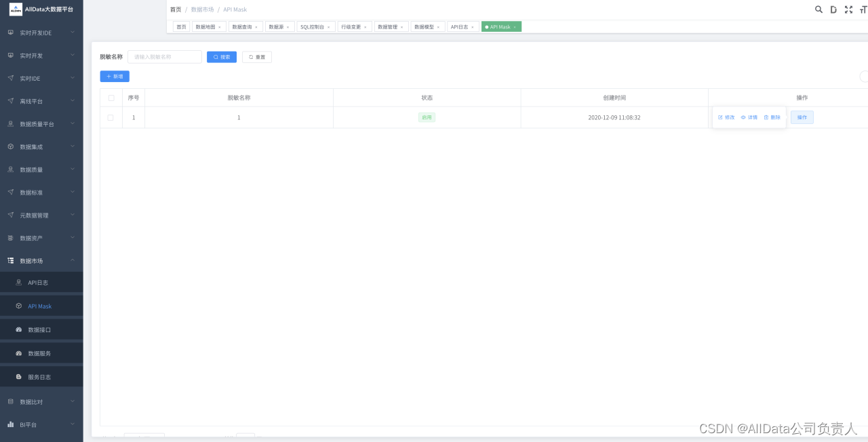This screenshot has height=442, width=868.
Task: Close the SQL控制台 tab with its x
Action: [329, 27]
